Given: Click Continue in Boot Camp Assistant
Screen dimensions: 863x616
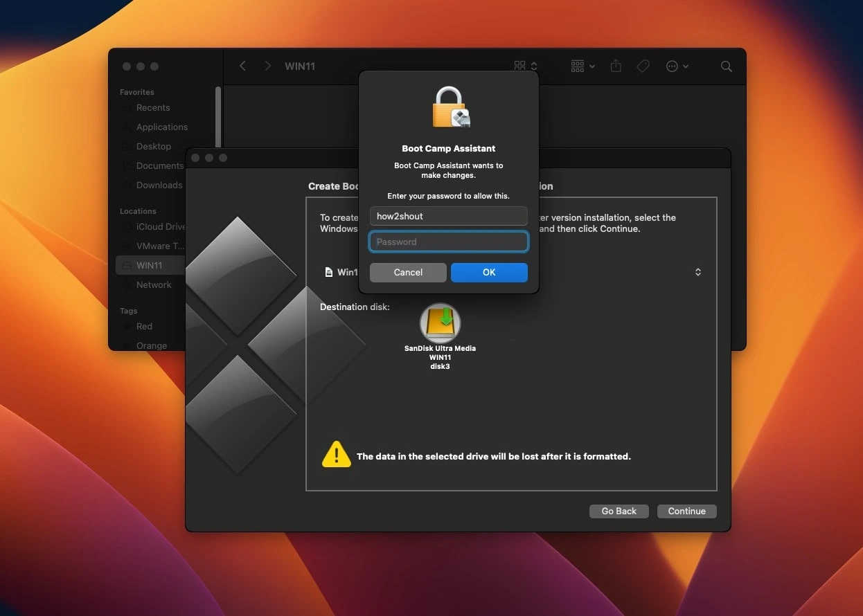Looking at the screenshot, I should coord(686,511).
